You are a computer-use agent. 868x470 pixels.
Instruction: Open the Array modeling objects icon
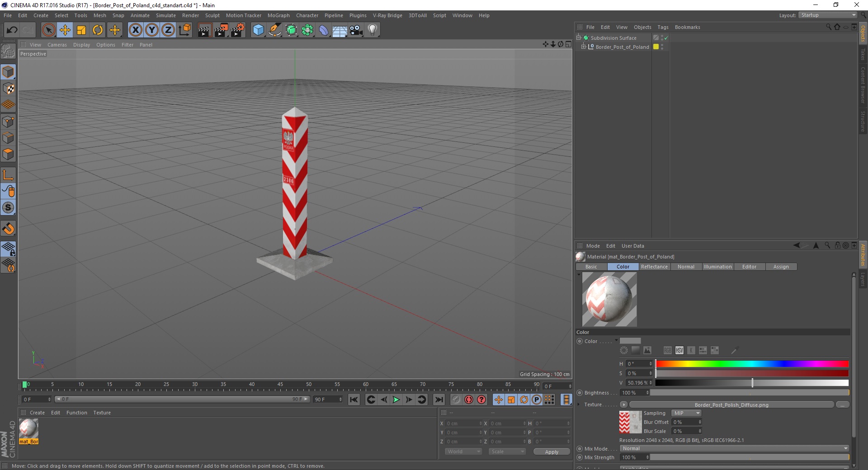pyautogui.click(x=307, y=30)
